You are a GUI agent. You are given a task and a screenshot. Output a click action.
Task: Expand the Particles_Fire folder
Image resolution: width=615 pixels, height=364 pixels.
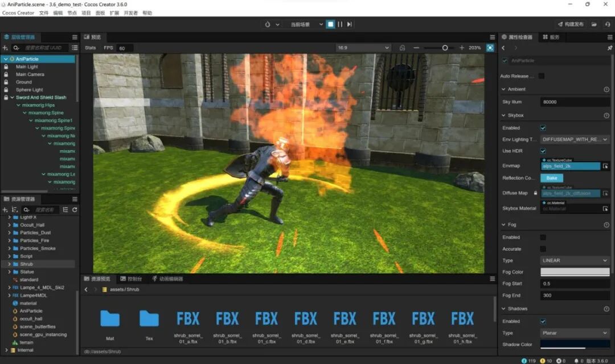pos(10,241)
